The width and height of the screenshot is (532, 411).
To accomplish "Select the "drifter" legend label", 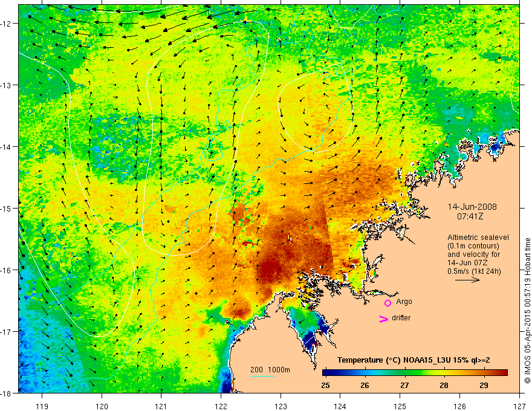I will pos(401,318).
